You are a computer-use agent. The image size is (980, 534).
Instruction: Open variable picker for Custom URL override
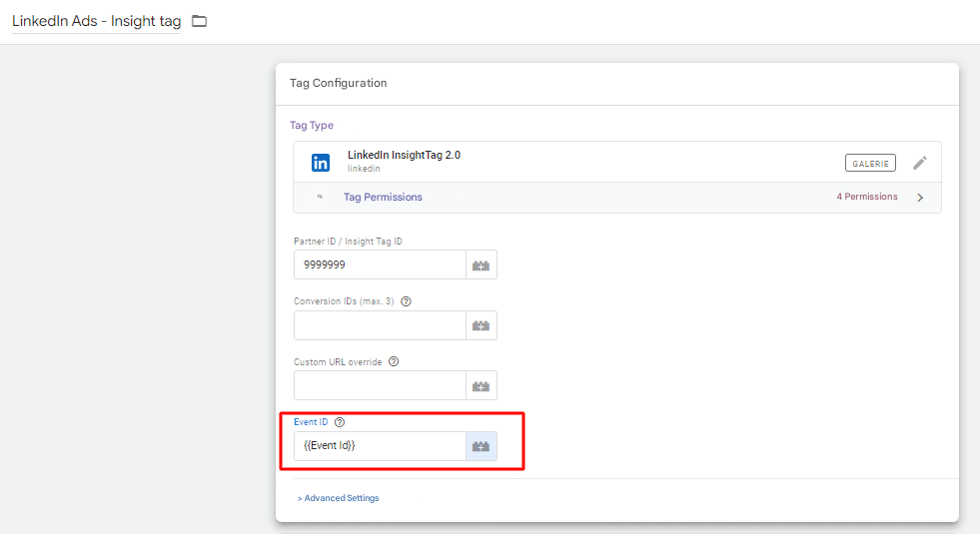(x=481, y=386)
